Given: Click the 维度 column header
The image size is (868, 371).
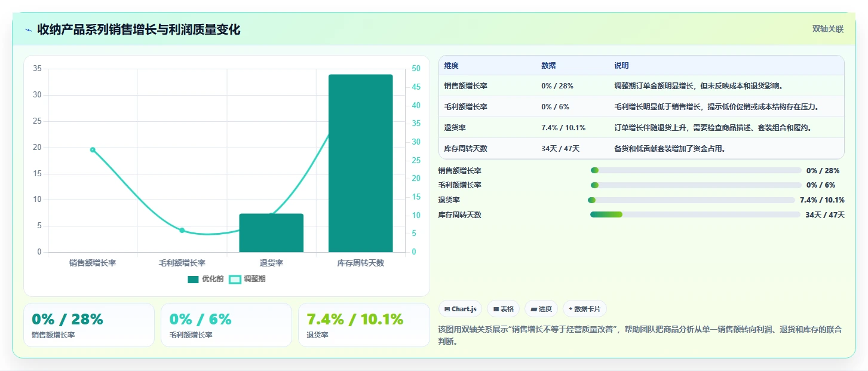Looking at the screenshot, I should click(x=451, y=66).
